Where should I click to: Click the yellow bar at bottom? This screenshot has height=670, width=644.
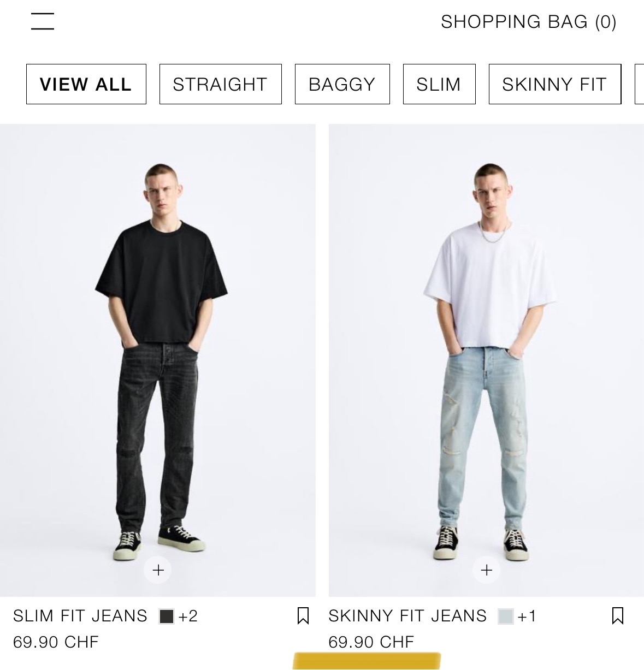click(367, 661)
